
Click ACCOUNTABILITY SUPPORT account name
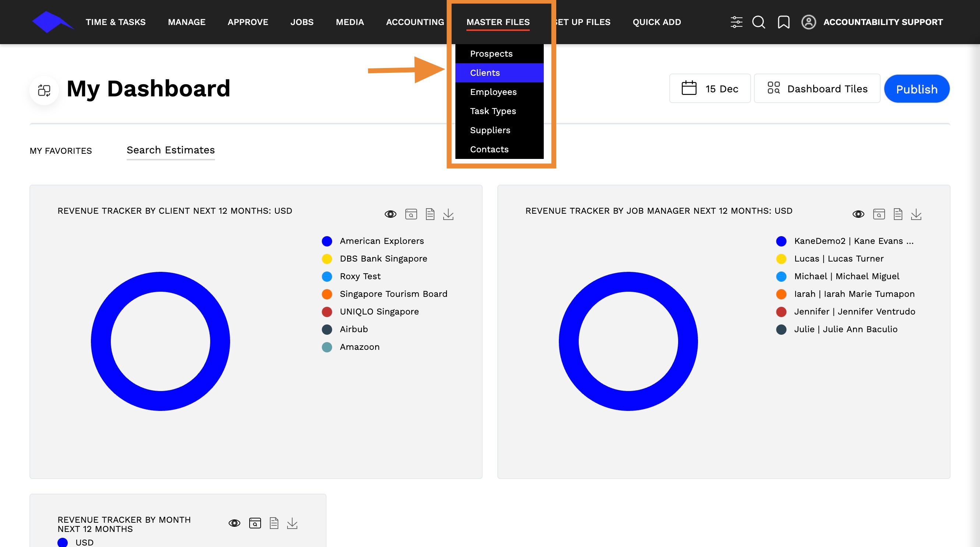(x=884, y=22)
